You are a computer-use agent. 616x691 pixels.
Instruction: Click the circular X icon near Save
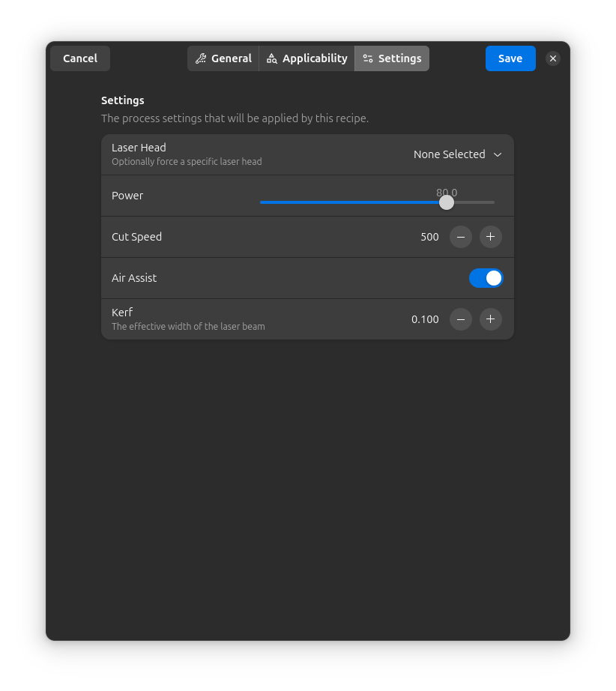click(553, 58)
